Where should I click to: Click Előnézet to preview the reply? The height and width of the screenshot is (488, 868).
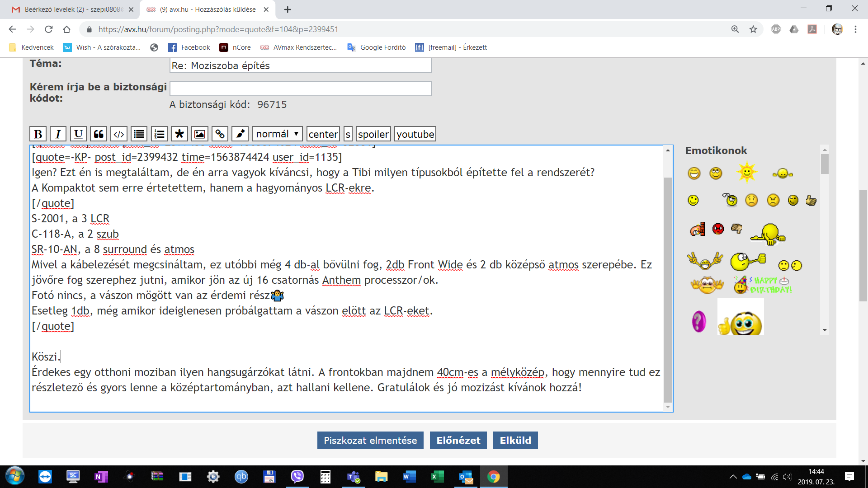pos(458,441)
